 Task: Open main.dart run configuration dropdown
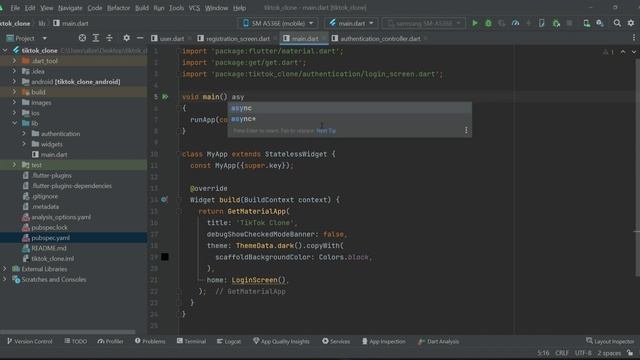pos(351,23)
